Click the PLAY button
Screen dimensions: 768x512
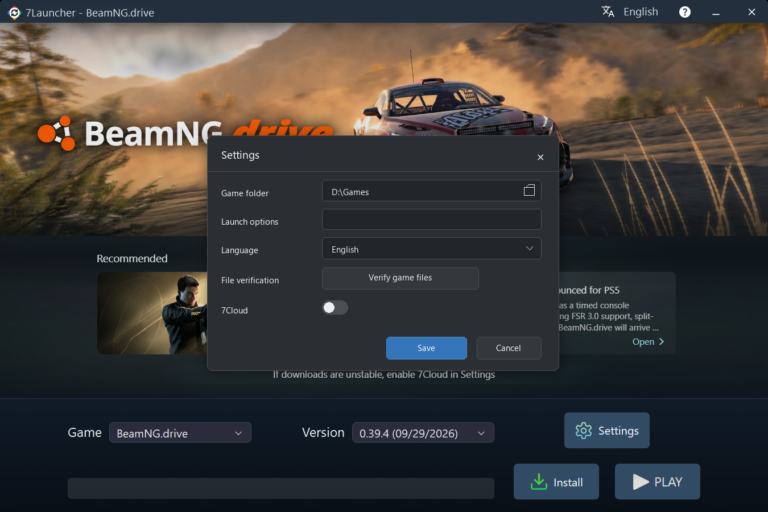(x=657, y=482)
